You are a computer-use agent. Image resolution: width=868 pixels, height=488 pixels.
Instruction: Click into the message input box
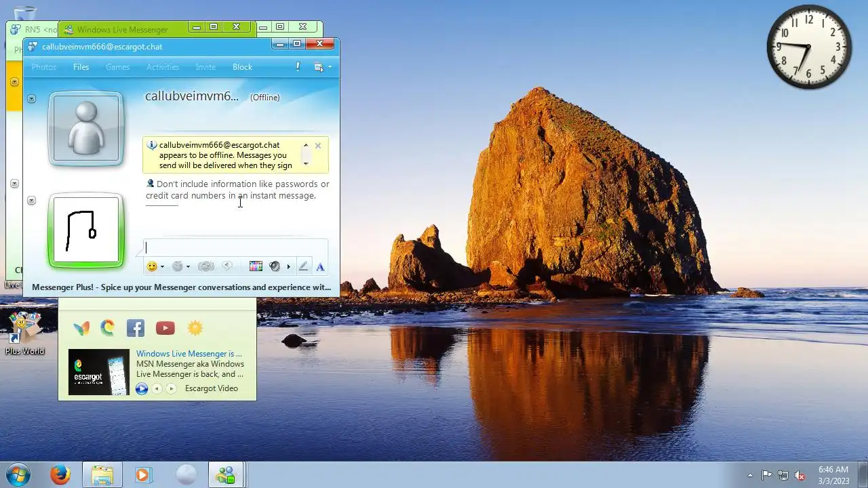[x=235, y=248]
